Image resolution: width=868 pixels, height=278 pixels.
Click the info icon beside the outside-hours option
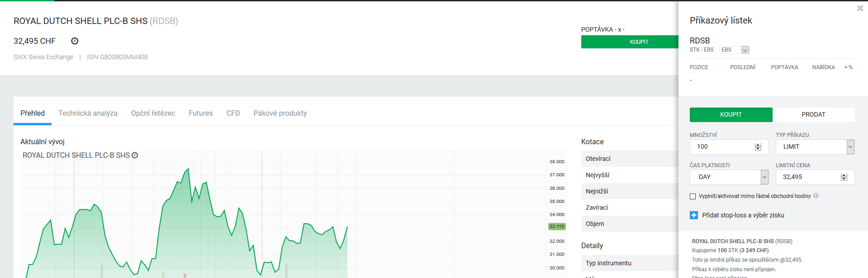coord(816,196)
